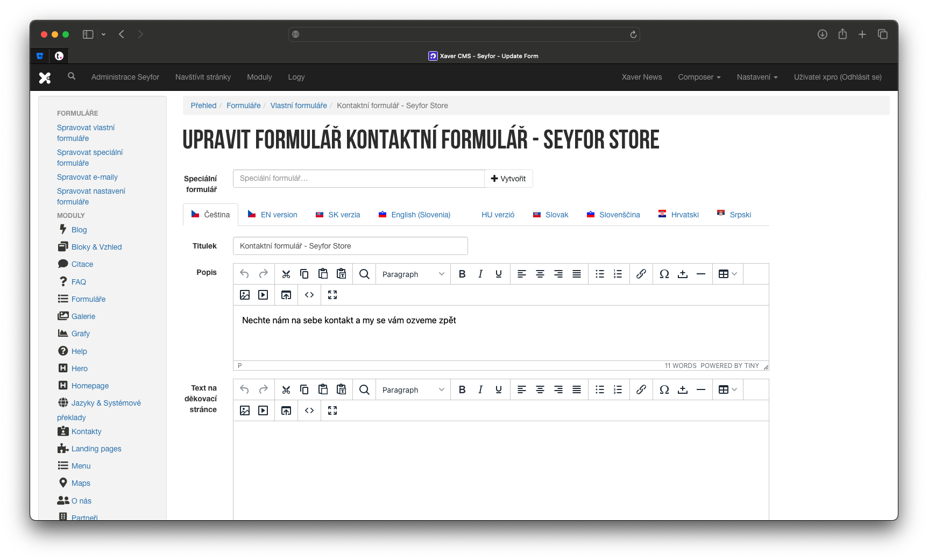
Task: Click the source code icon in Popis editor
Action: (x=309, y=295)
